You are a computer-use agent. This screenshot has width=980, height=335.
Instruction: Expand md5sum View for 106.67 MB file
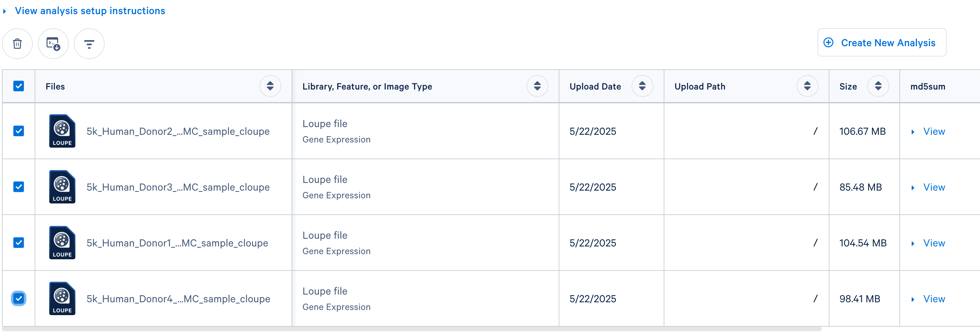coord(933,132)
